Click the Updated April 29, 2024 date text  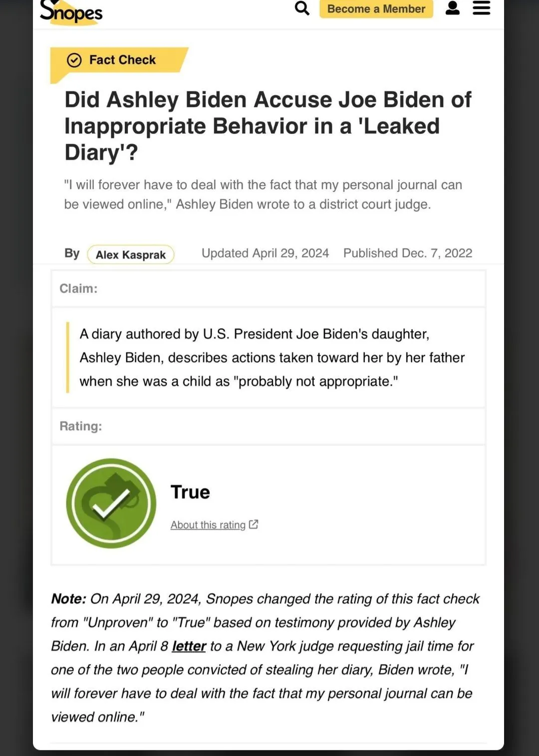click(265, 253)
